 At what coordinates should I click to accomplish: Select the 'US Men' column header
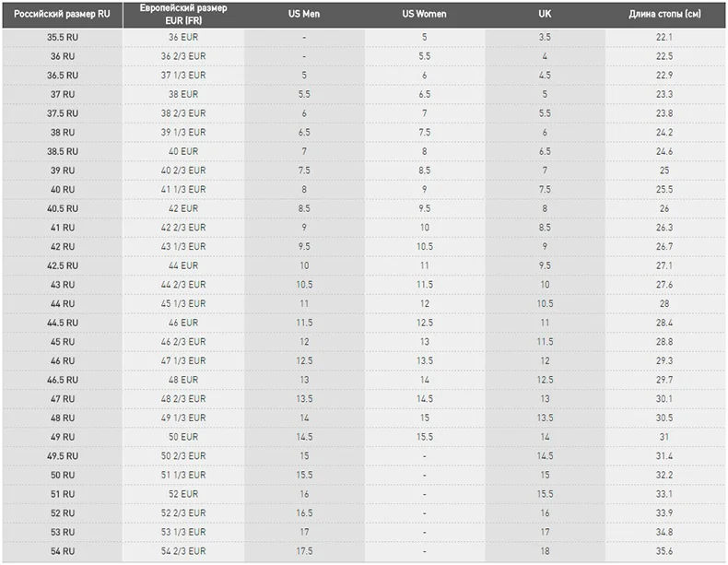[x=304, y=14]
